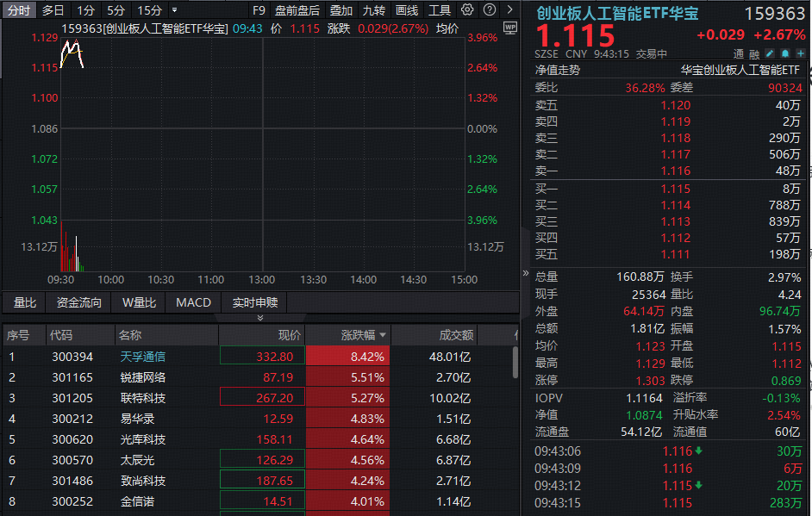Screen dimensions: 812x516
Task: Click the help question mark icon
Action: 490,9
